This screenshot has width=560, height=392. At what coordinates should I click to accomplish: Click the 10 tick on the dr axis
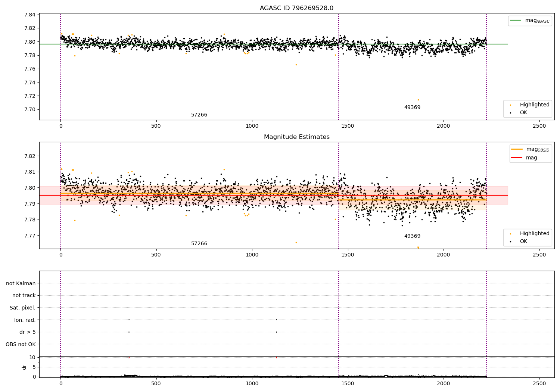[32, 357]
